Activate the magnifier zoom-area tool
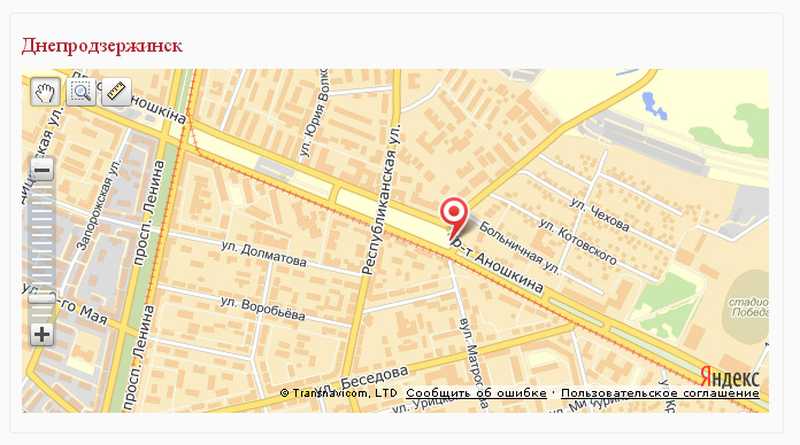The width and height of the screenshot is (800, 445). click(x=81, y=92)
